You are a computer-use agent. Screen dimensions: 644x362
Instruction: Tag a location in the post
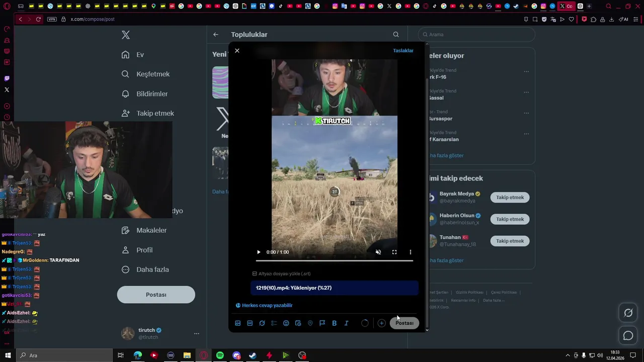click(x=310, y=323)
